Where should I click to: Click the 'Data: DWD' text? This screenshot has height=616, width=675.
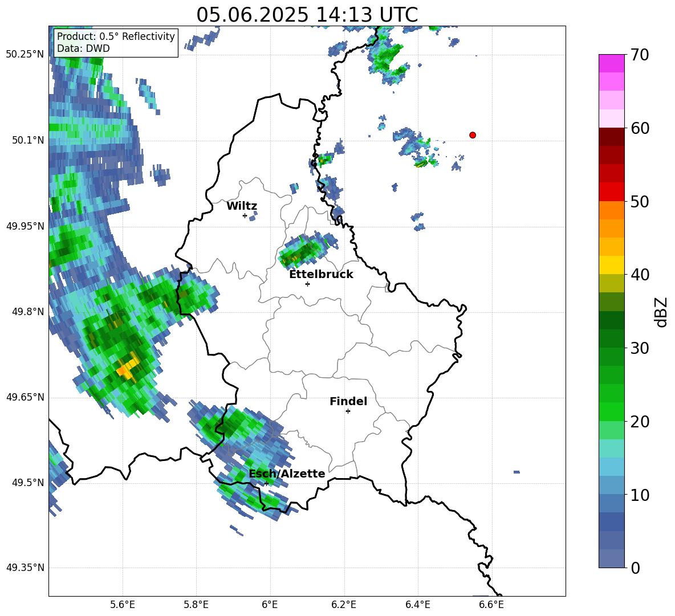(83, 48)
